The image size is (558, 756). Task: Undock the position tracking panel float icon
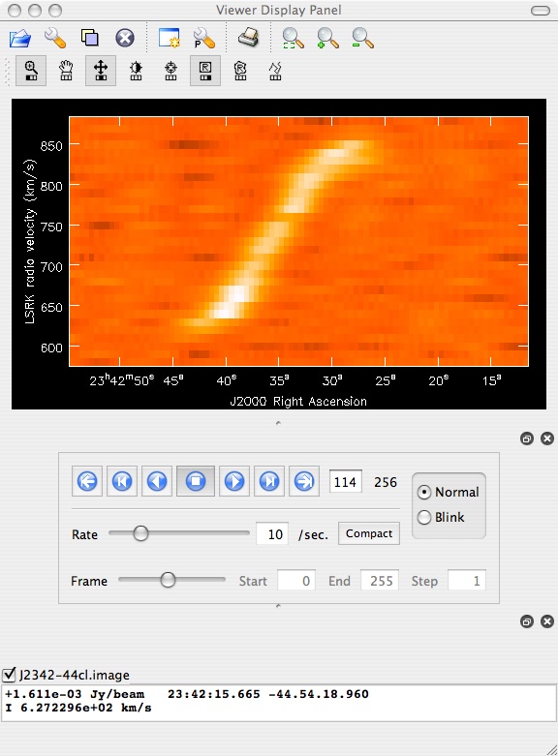(527, 621)
